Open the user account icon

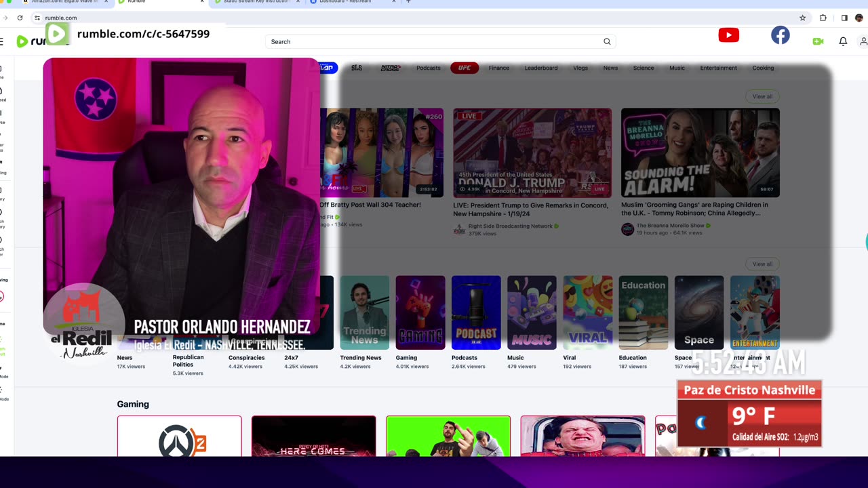pyautogui.click(x=863, y=41)
